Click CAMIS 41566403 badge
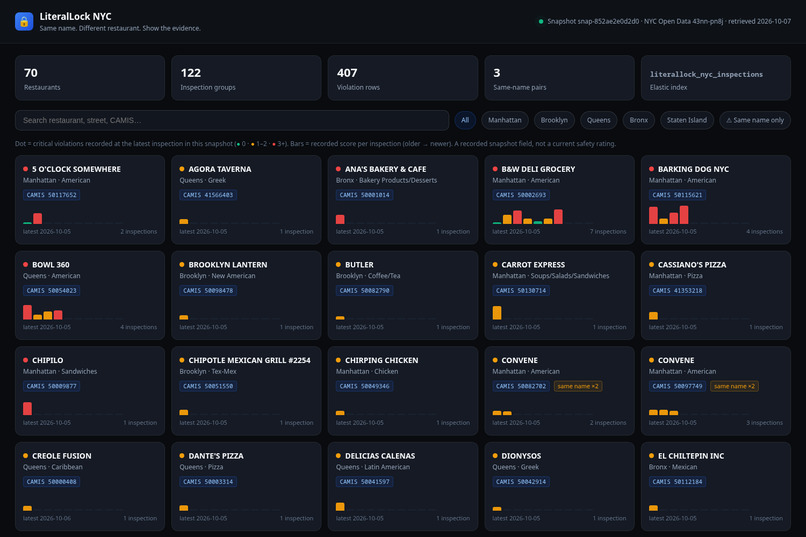806x537 pixels. [x=208, y=195]
